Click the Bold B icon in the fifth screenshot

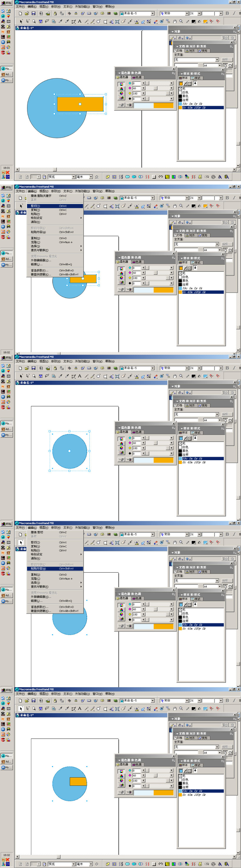pos(227,700)
